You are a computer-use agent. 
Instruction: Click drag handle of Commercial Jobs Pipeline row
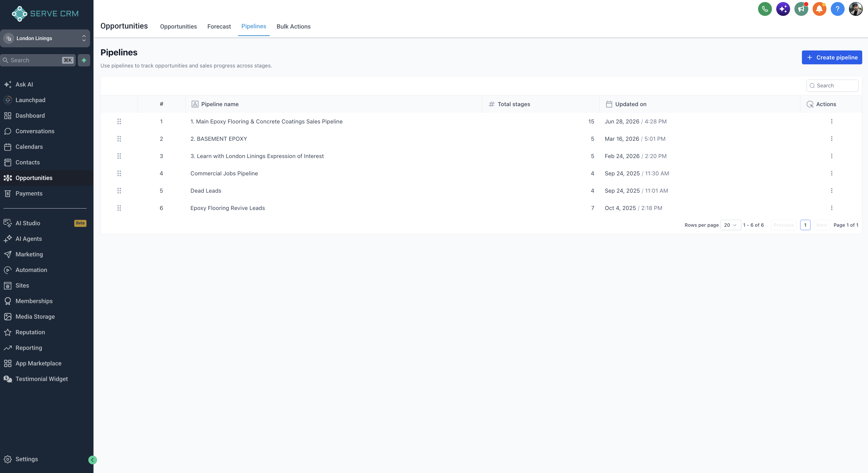[x=119, y=174]
